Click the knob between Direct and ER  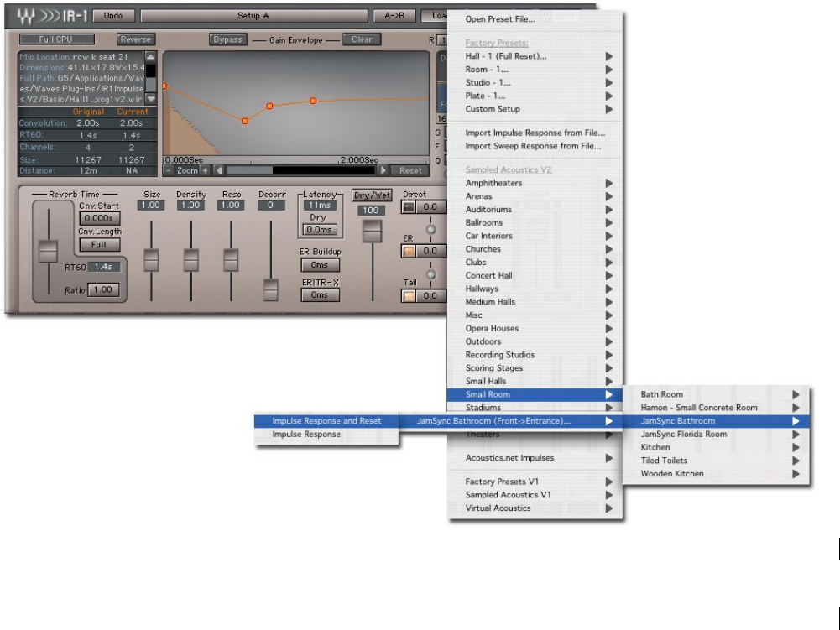tap(430, 229)
